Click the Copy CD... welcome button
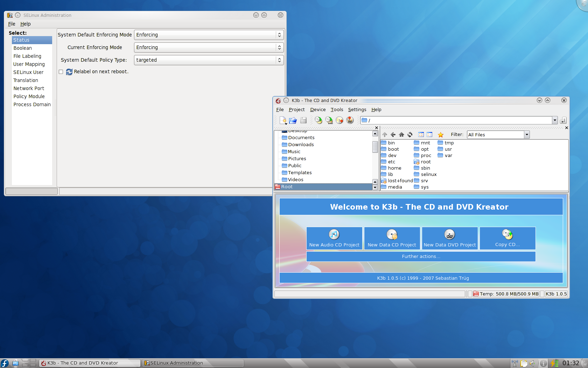This screenshot has width=588, height=368. (507, 238)
